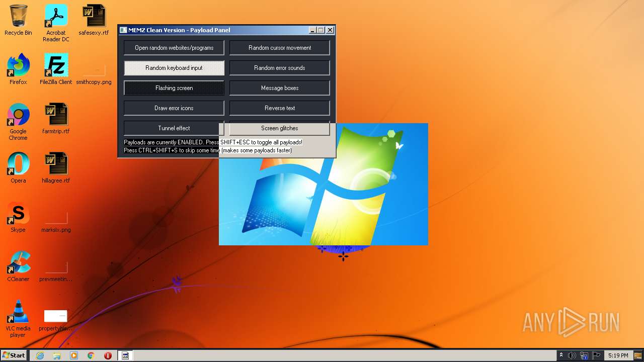The width and height of the screenshot is (644, 362).
Task: Launch VLC media player shortcut
Action: click(18, 319)
